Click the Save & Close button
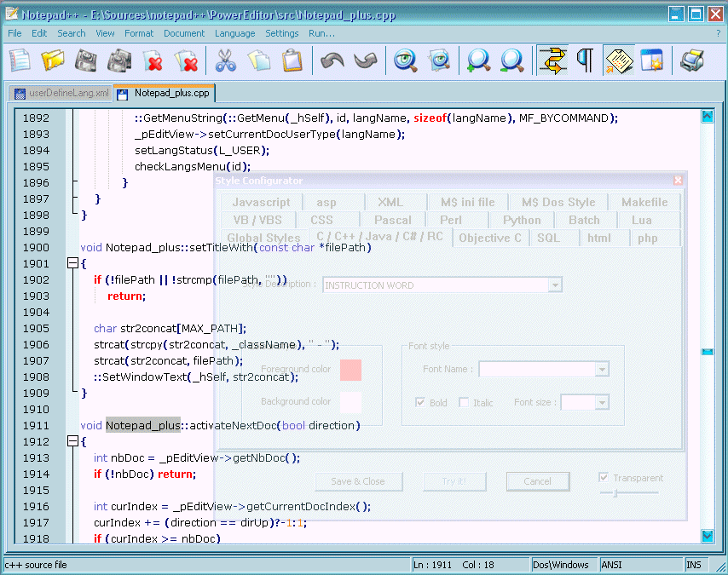This screenshot has height=575, width=728. click(x=358, y=481)
